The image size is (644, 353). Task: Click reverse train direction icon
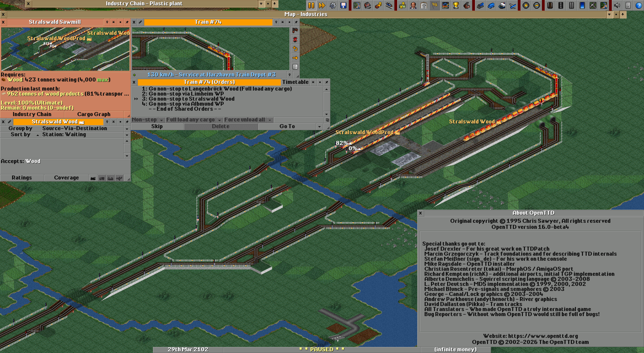(295, 49)
